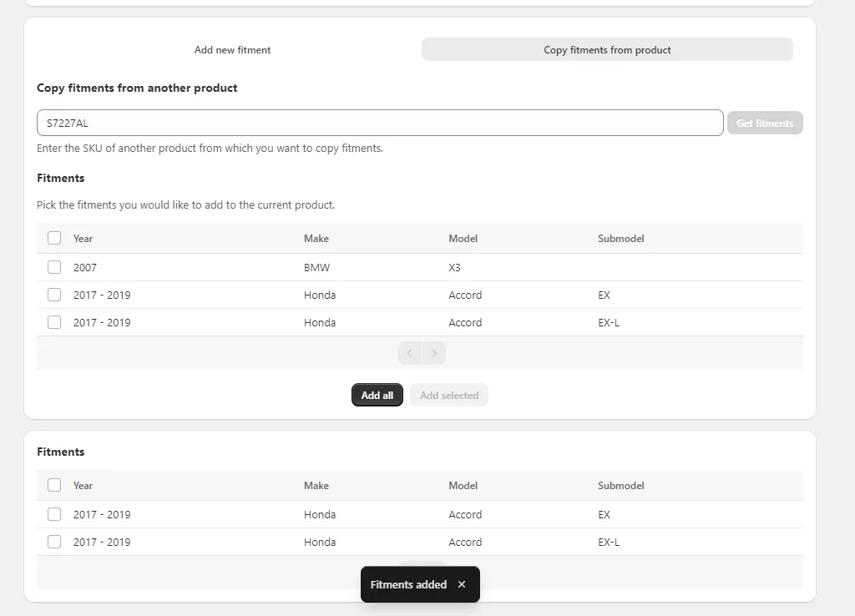Image resolution: width=855 pixels, height=616 pixels.
Task: Tick the Honda Accord EX-L checkbox in copy list
Action: (x=54, y=322)
